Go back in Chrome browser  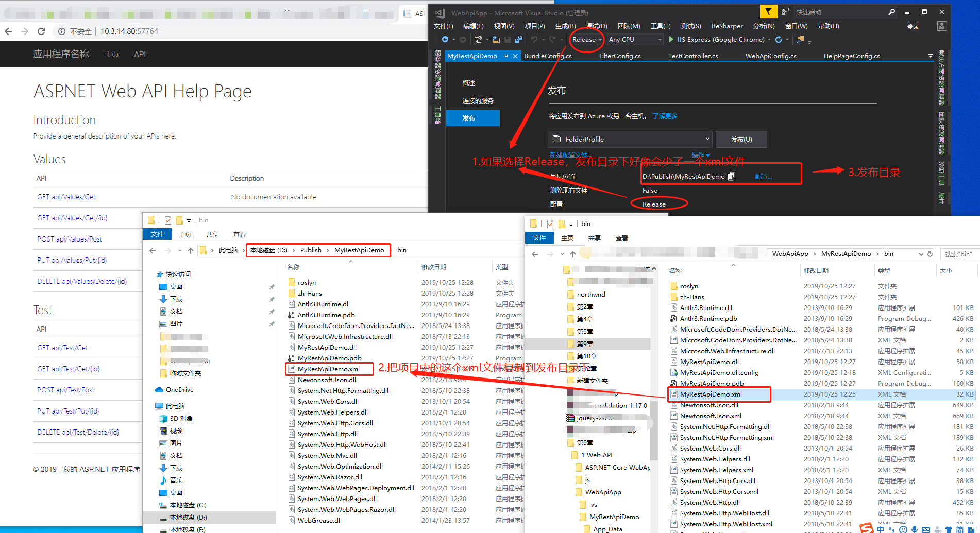click(9, 31)
